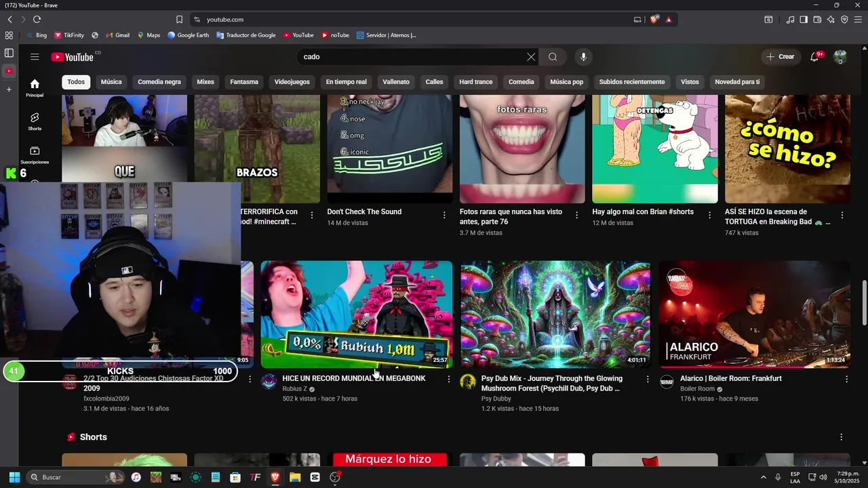Open Servidor Aternos bookmark

[x=387, y=35]
